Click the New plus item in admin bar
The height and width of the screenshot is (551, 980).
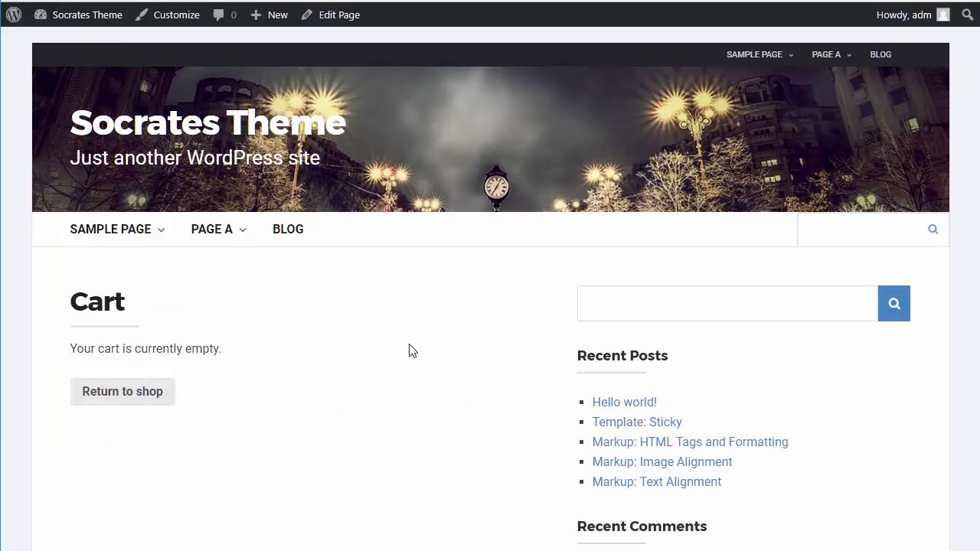click(269, 15)
